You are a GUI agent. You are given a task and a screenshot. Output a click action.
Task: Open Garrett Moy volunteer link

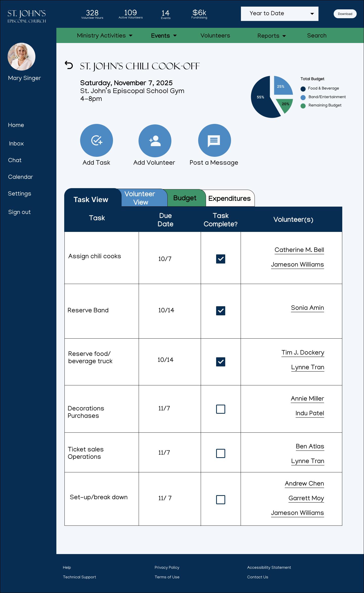click(x=306, y=498)
